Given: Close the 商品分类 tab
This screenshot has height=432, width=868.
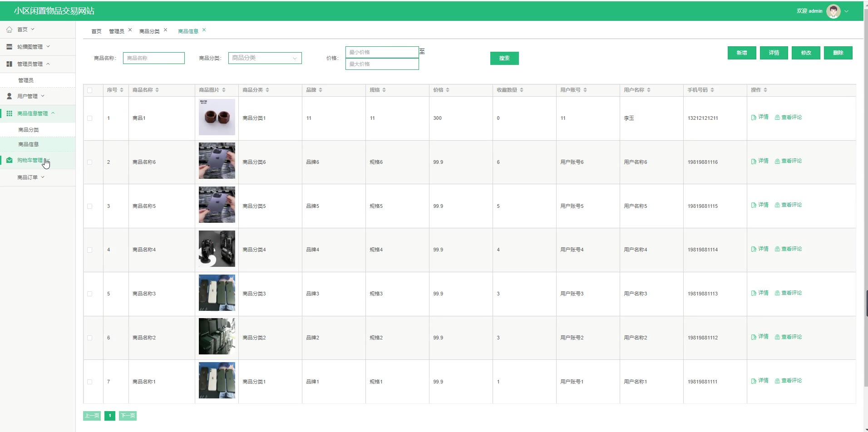Looking at the screenshot, I should tap(165, 30).
